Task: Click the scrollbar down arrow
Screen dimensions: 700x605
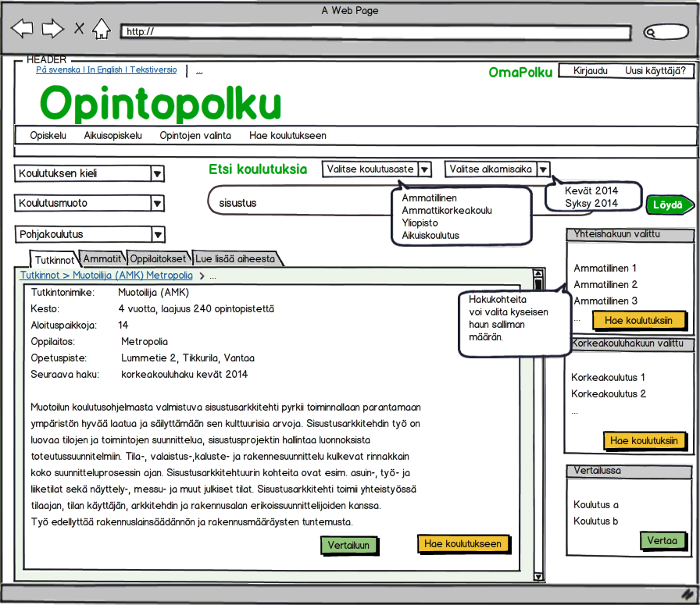Action: click(538, 577)
